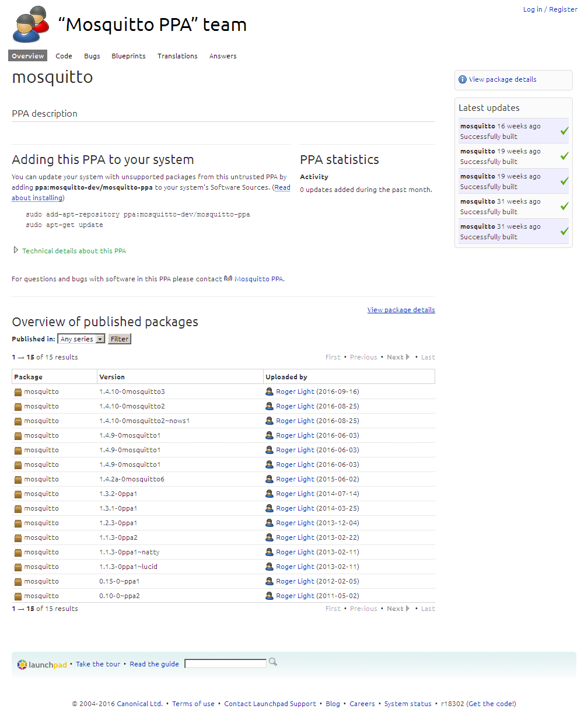Viewport: 588px width, 716px height.
Task: Open the Any series dropdown
Action: [x=81, y=339]
